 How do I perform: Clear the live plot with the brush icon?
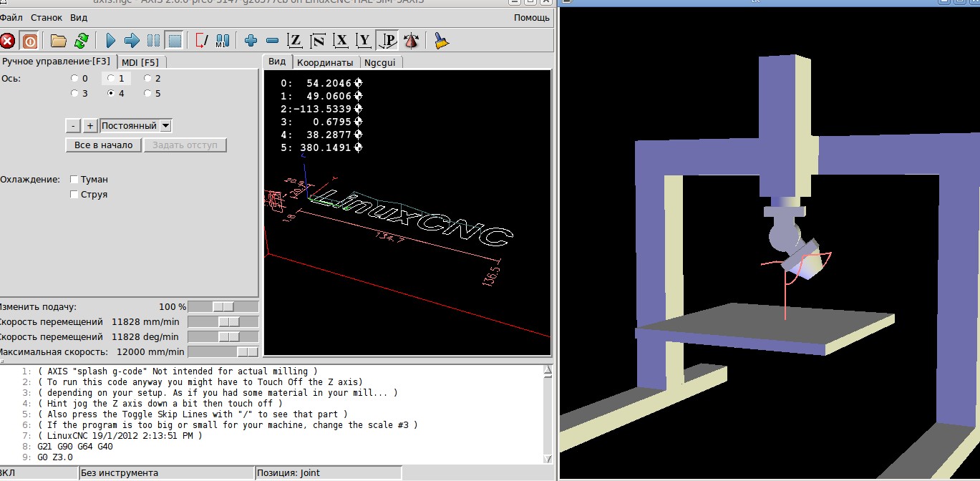(x=442, y=40)
